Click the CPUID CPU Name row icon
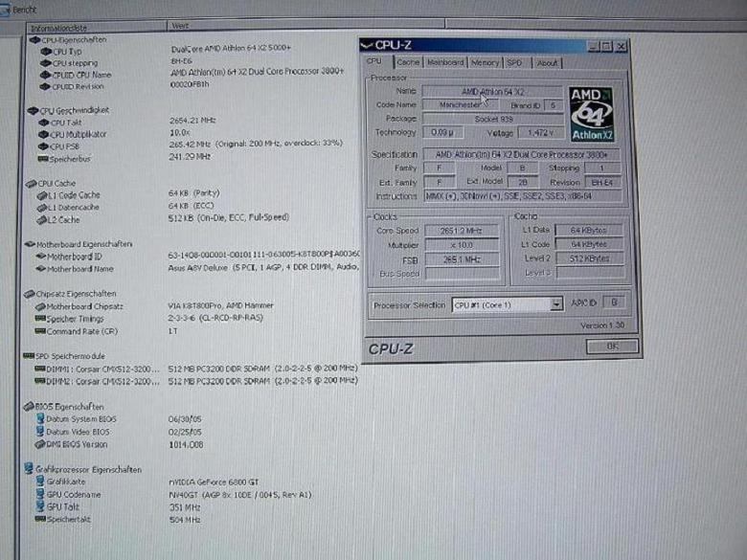Image resolution: width=747 pixels, height=560 pixels. [x=45, y=75]
